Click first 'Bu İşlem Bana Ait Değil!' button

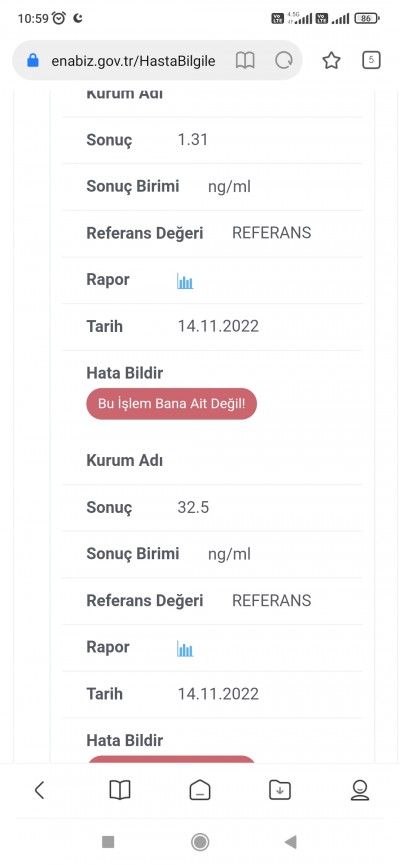[172, 404]
